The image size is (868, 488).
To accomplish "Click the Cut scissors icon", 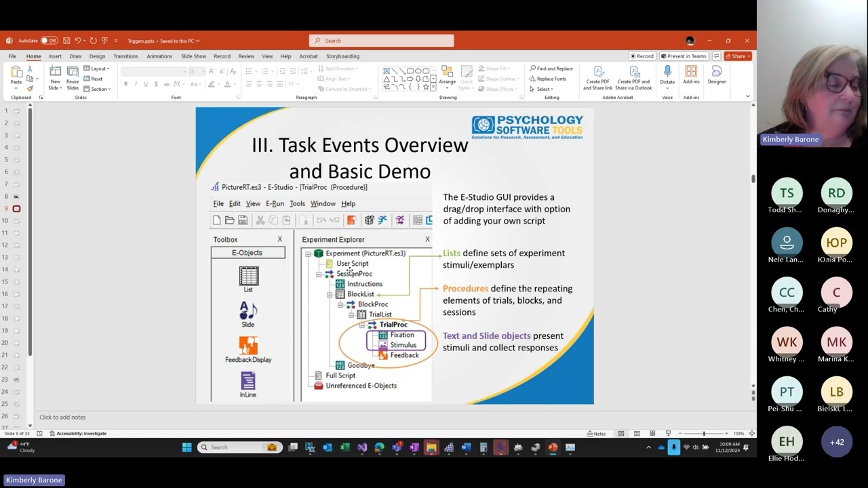I will pos(31,69).
